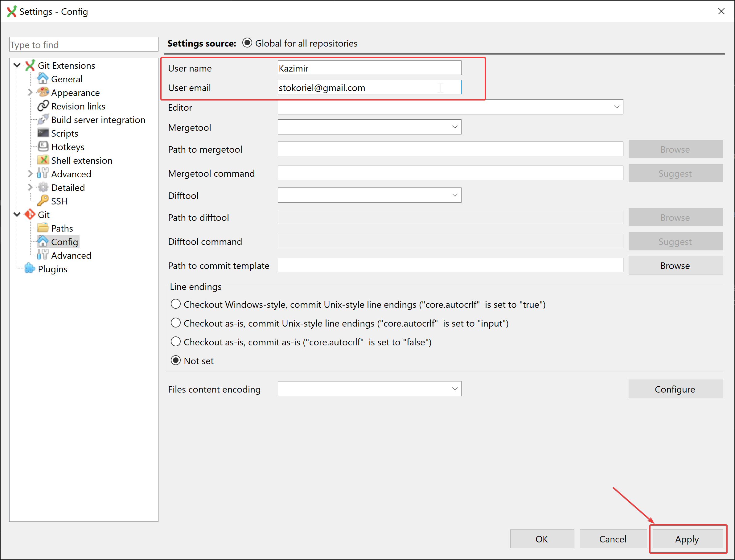Click the Paths folder icon
This screenshot has width=735, height=560.
tap(43, 228)
